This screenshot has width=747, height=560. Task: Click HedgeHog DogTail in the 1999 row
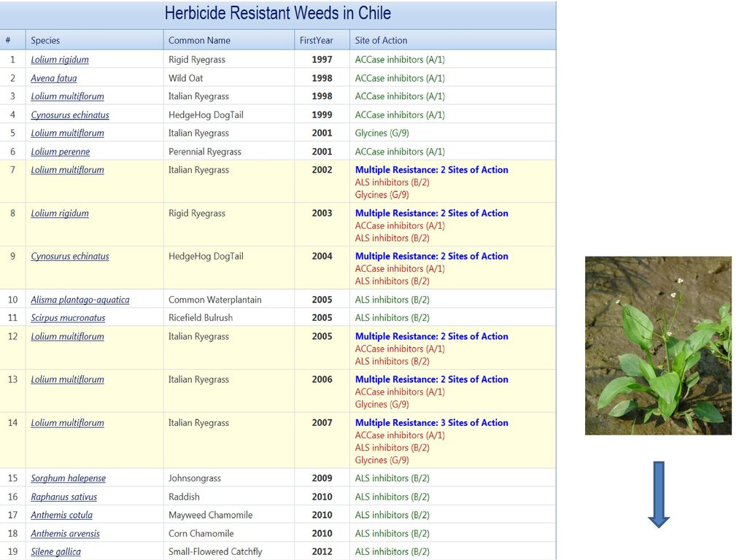[206, 114]
